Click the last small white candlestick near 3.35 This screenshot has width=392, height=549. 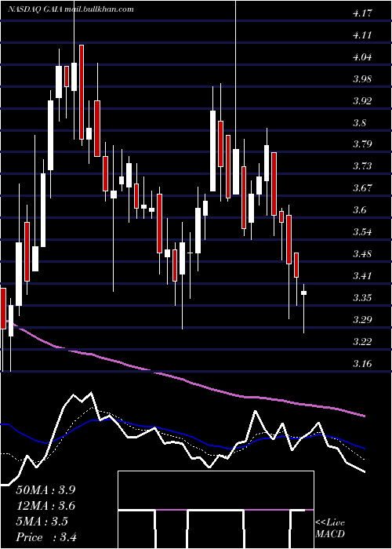tap(304, 293)
